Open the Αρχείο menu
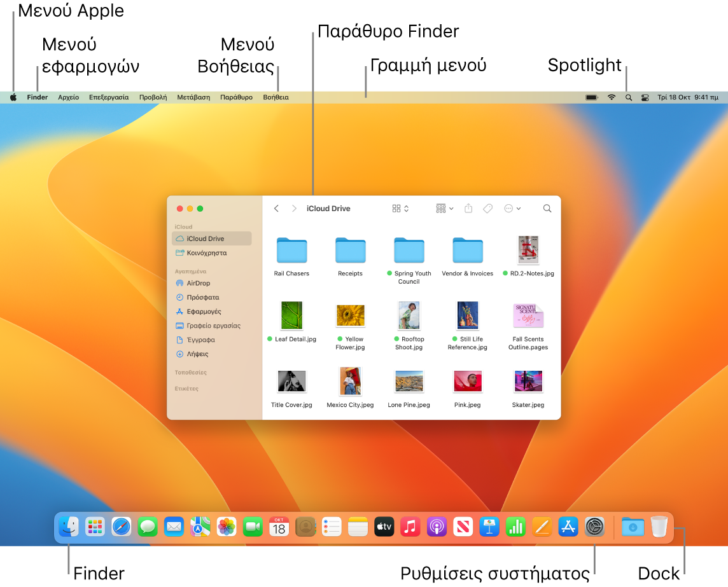The image size is (728, 587). pyautogui.click(x=68, y=97)
